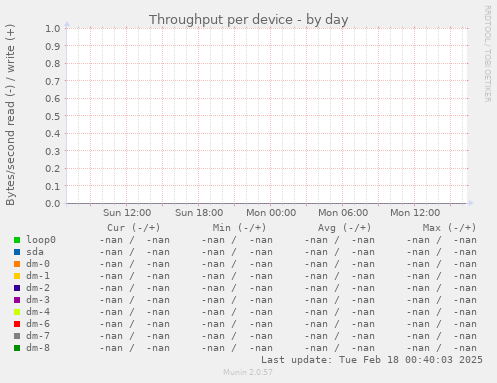Click the 1.0 y-axis value
The image size is (497, 383).
(x=53, y=28)
